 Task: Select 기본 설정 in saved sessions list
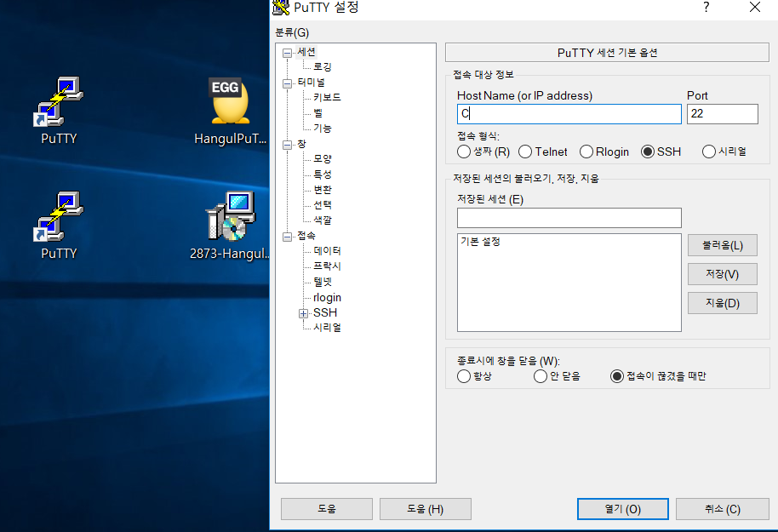point(480,242)
